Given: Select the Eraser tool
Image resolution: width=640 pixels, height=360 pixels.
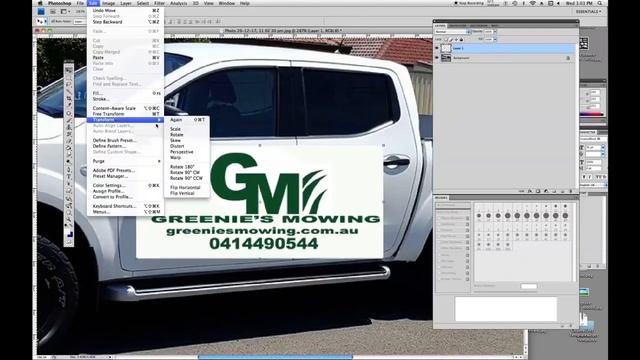Looking at the screenshot, I should [x=69, y=142].
